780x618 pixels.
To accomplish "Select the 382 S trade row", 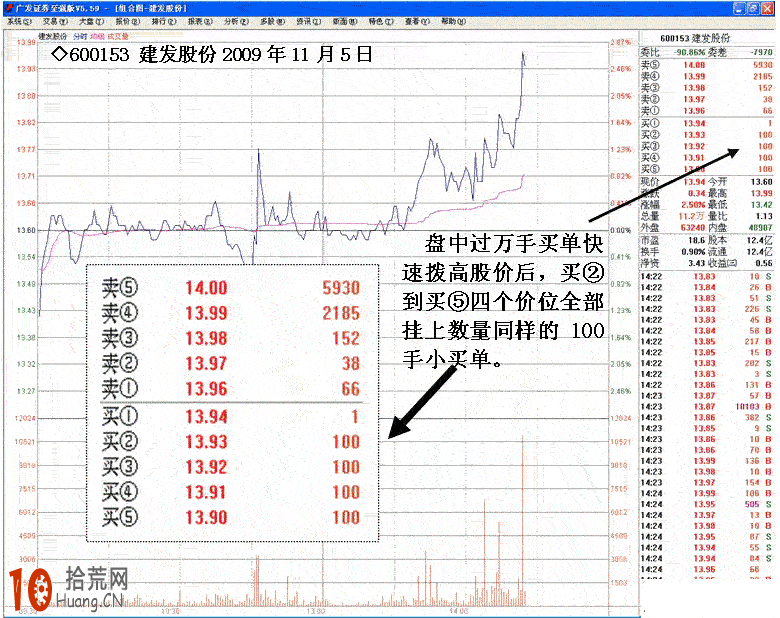I will click(707, 417).
